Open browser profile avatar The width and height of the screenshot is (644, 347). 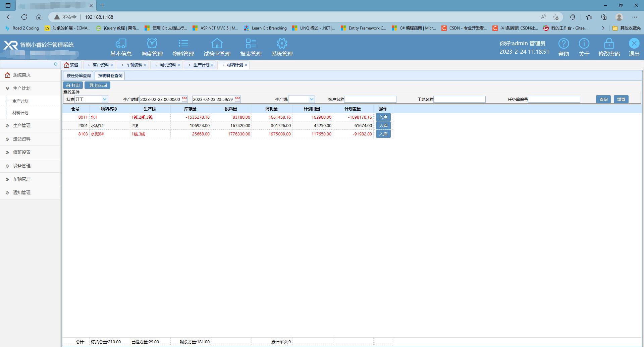pyautogui.click(x=619, y=17)
